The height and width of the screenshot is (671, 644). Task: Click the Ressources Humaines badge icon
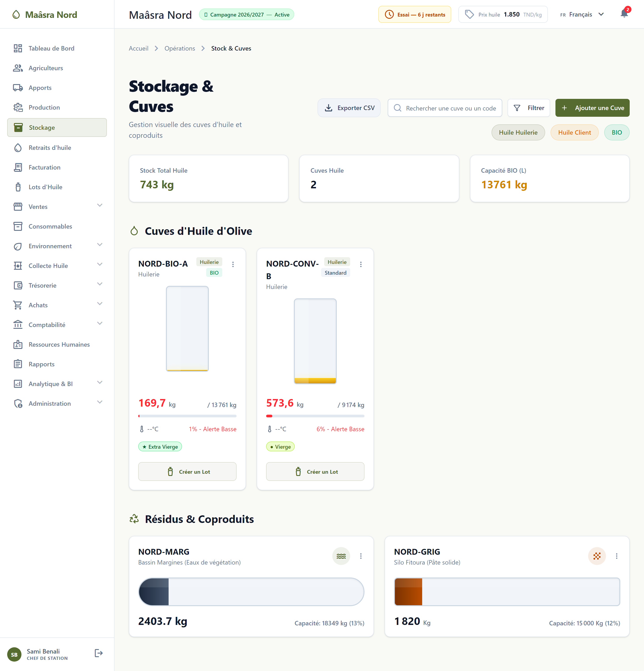click(x=18, y=344)
